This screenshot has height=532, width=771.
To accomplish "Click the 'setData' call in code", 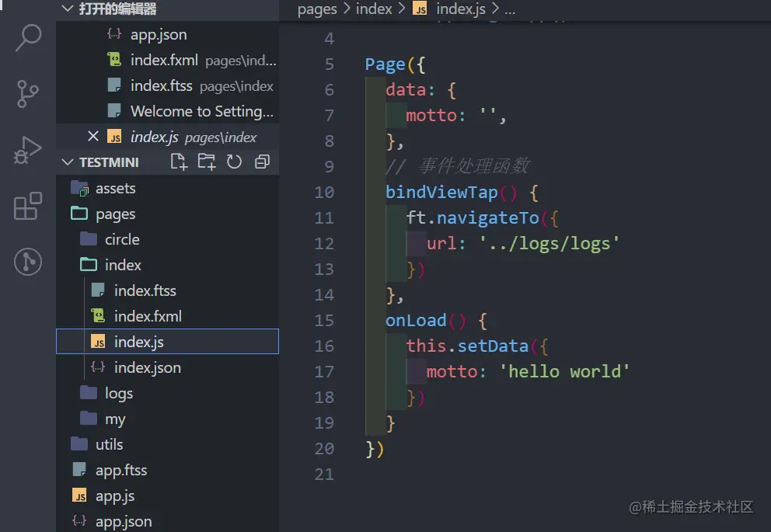I will tap(493, 346).
